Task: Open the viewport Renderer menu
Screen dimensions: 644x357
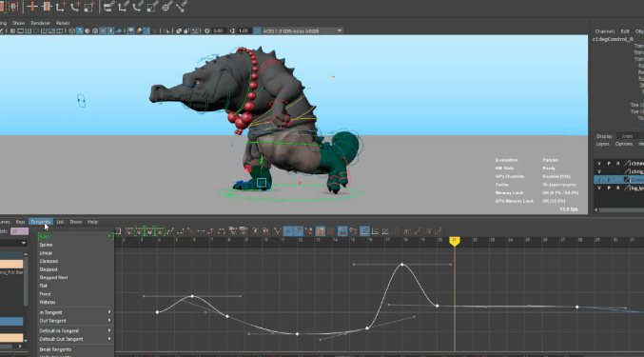Action: pyautogui.click(x=40, y=23)
